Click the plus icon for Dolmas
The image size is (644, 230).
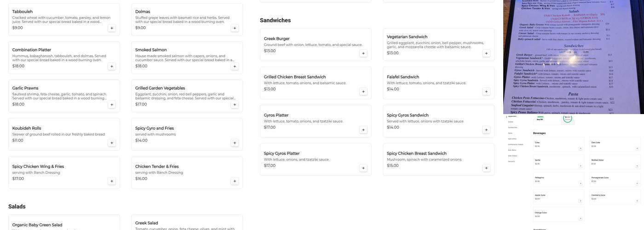tap(235, 28)
